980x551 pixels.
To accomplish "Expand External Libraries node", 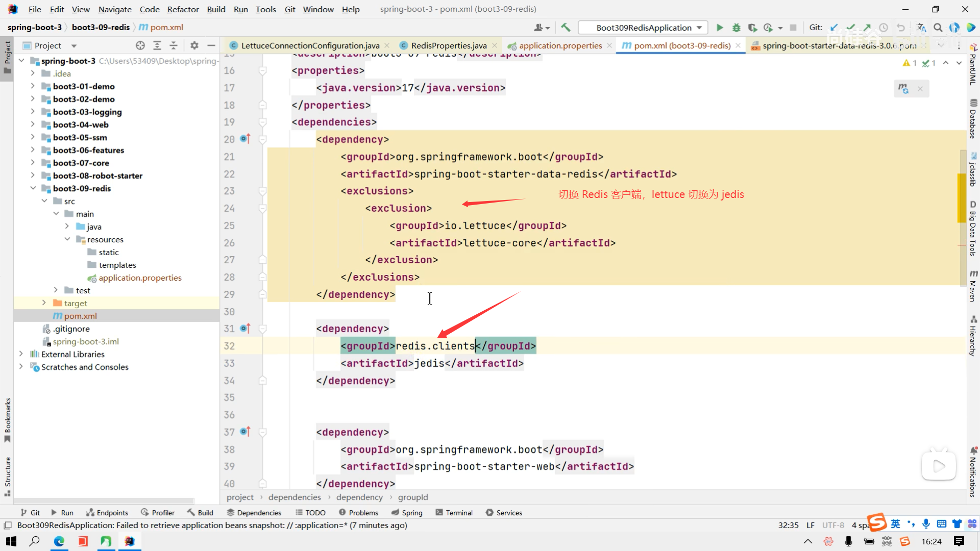I will tap(20, 354).
